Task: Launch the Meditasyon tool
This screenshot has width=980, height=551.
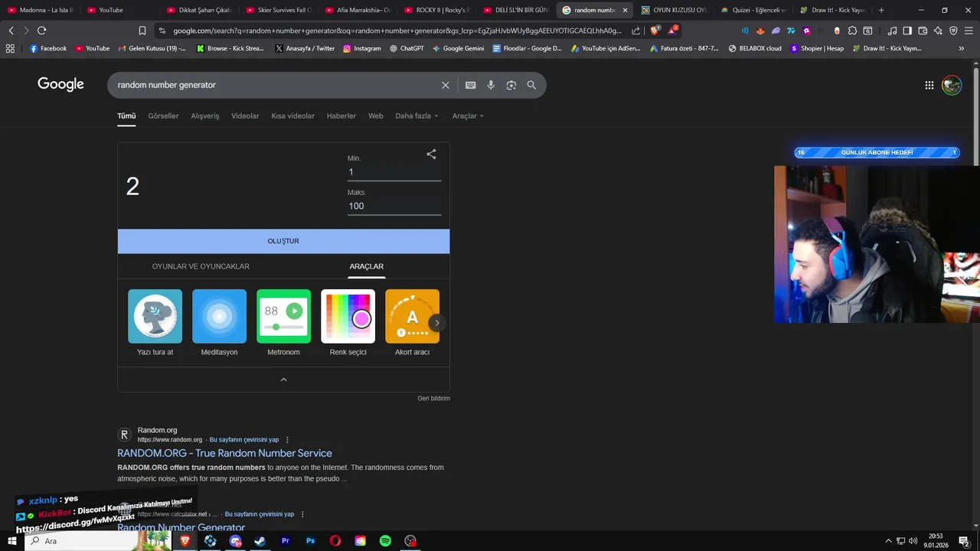Action: (x=219, y=323)
